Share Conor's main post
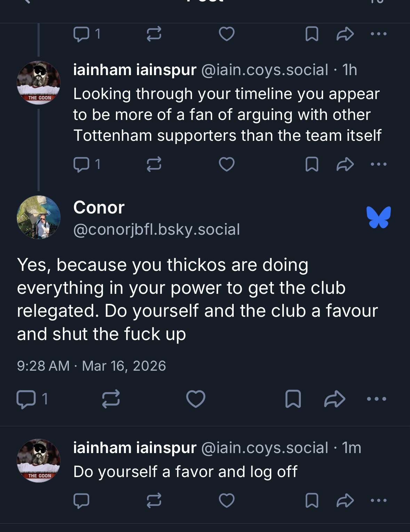 point(335,399)
